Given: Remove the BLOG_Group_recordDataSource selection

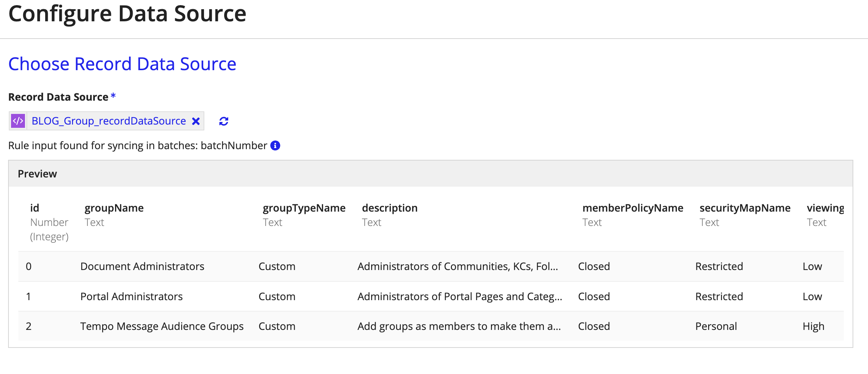Looking at the screenshot, I should (196, 121).
